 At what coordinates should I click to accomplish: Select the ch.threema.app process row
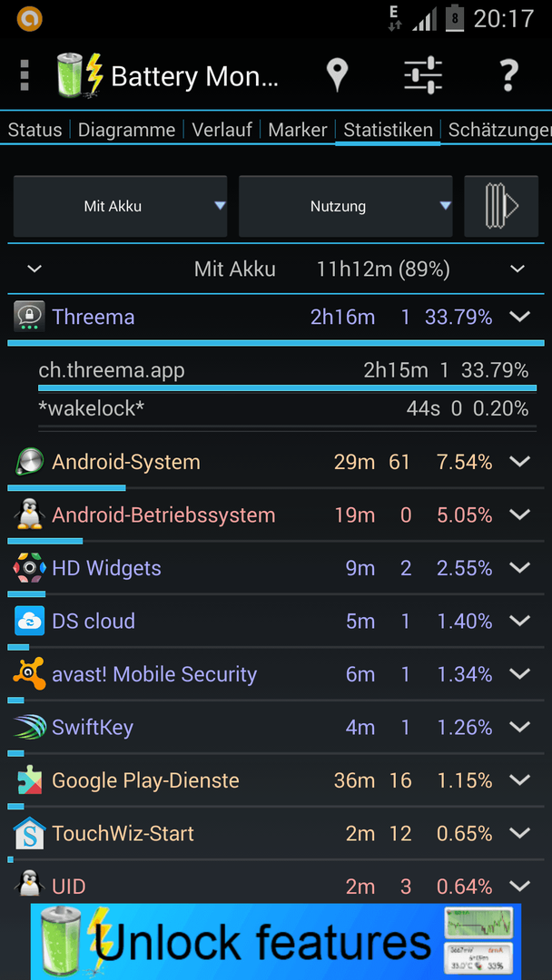pyautogui.click(x=283, y=371)
